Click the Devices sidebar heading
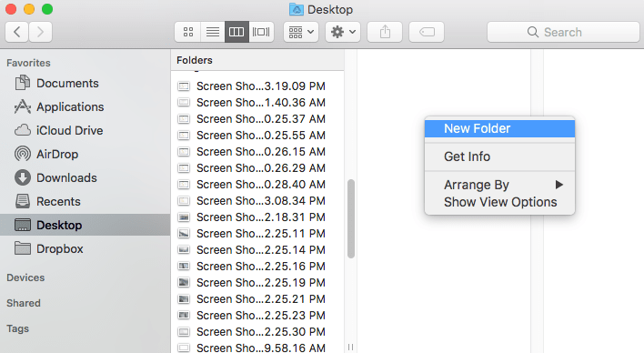The image size is (644, 353). [25, 277]
